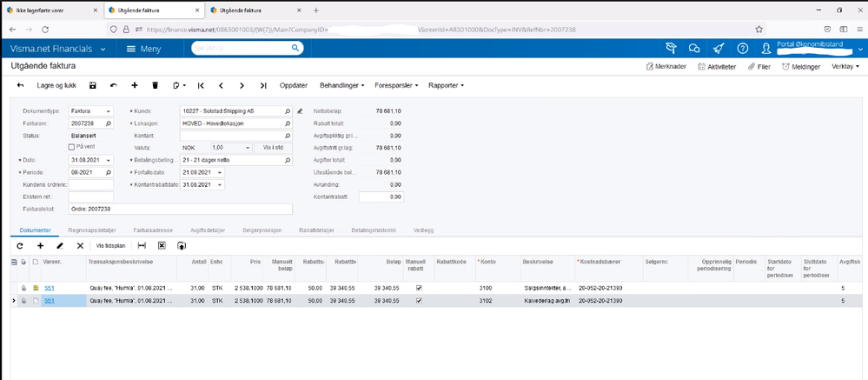Click the search magnifier in the search box

coord(296,49)
